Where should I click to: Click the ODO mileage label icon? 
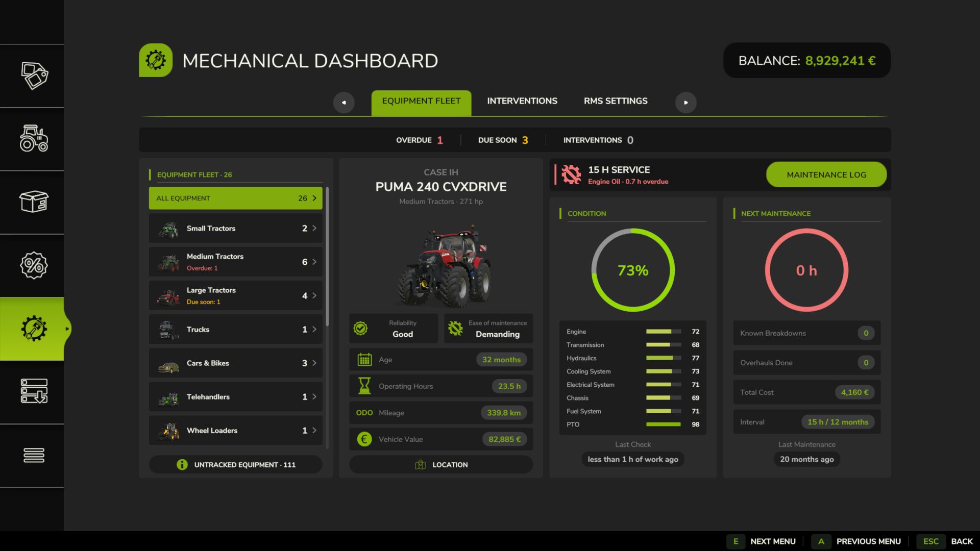coord(364,413)
